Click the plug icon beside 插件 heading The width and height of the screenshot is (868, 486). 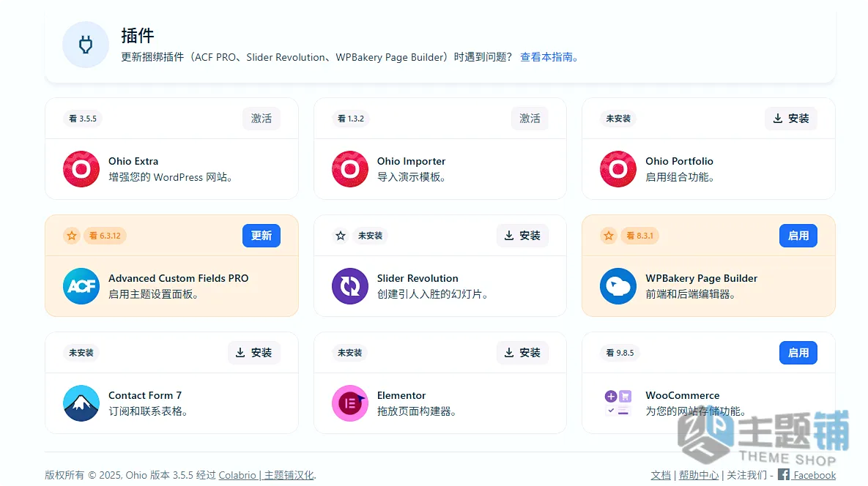coord(85,45)
